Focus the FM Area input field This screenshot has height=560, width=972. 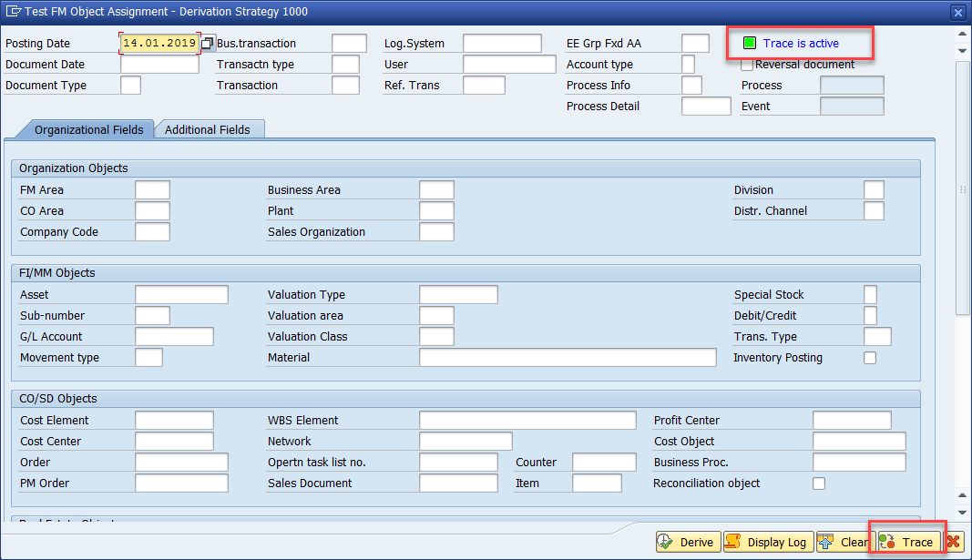(152, 190)
